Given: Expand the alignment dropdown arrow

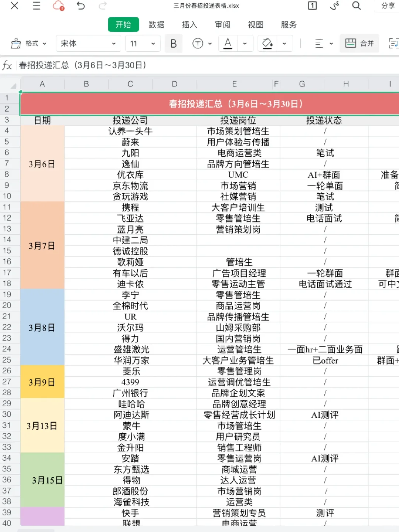Looking at the screenshot, I should click(x=331, y=44).
